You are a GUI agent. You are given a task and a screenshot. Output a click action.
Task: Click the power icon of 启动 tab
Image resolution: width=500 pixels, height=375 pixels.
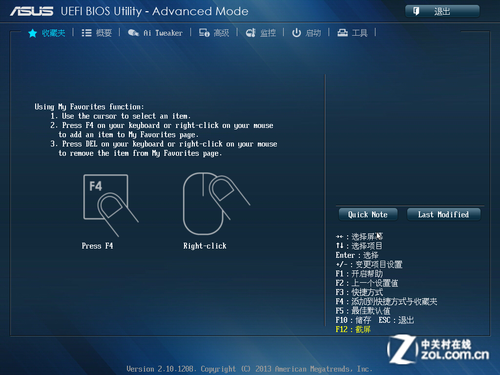coord(296,33)
